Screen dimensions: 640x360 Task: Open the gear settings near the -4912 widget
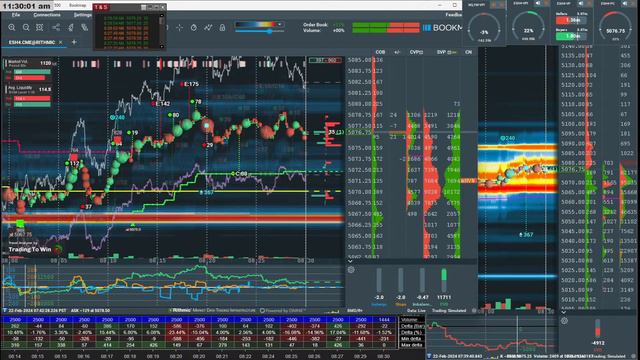point(564,321)
